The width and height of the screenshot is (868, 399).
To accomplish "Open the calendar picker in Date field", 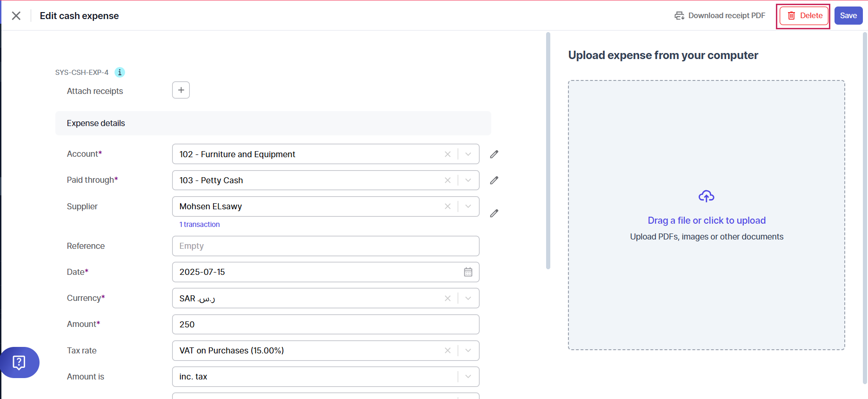I will (468, 272).
